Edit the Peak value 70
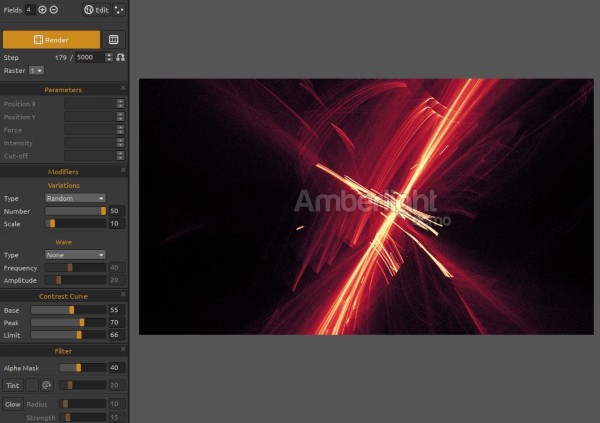 [x=117, y=323]
